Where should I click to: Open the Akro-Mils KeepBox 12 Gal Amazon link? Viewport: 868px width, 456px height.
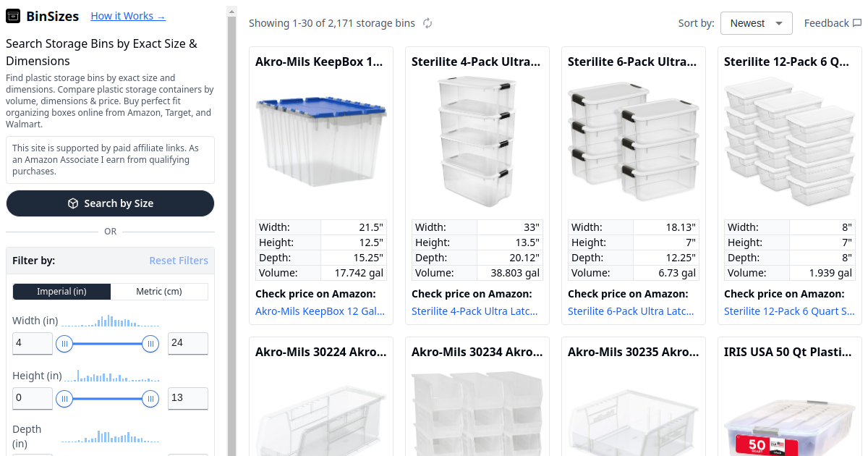320,311
